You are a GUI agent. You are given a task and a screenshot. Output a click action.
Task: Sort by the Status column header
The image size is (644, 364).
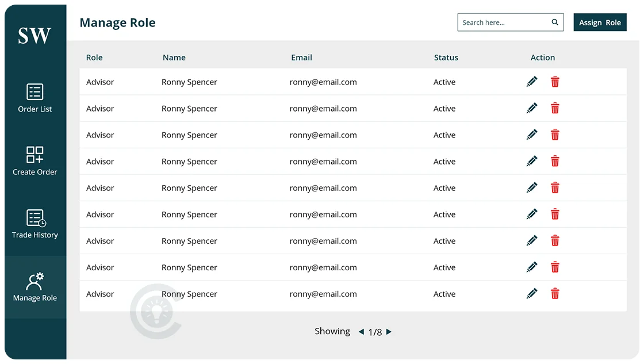(446, 58)
